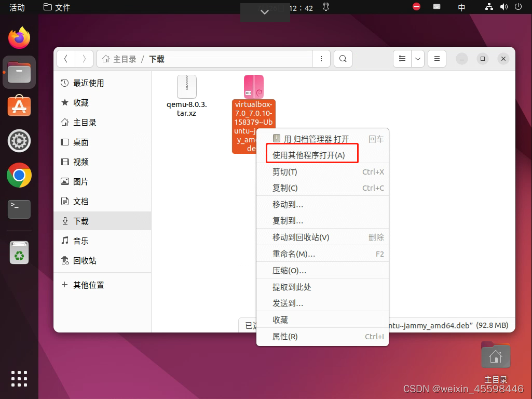Click 下载 in the path bar
532x399 pixels.
(156, 59)
